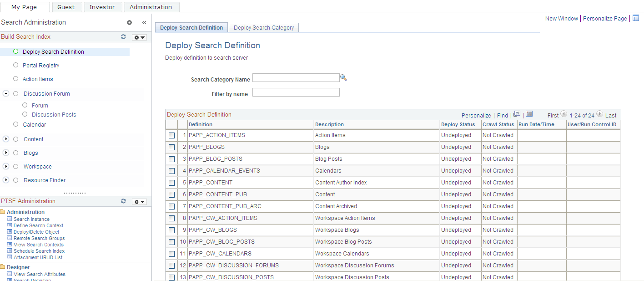
Task: Tick the PAPP_CONTENT row checkbox
Action: pyautogui.click(x=171, y=183)
